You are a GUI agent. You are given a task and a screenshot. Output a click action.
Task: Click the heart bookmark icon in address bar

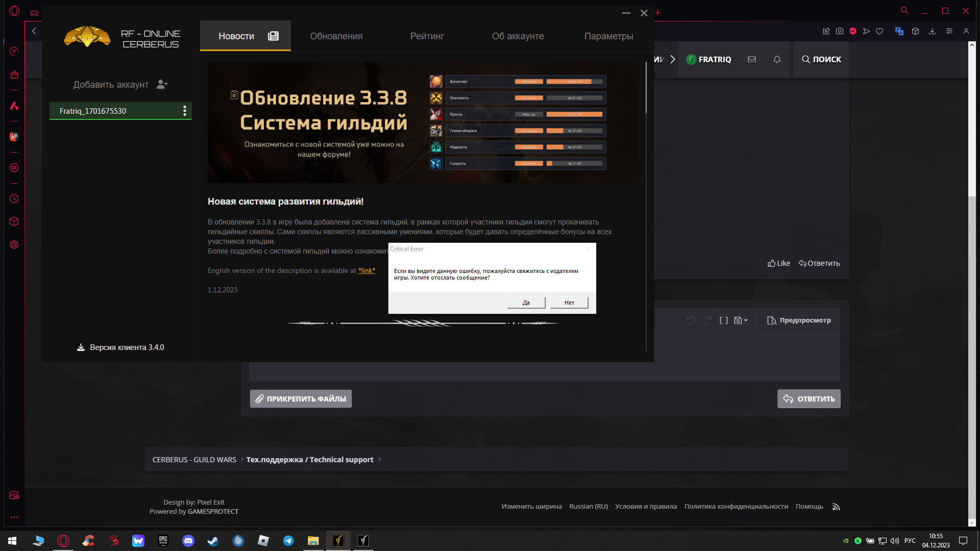(879, 31)
